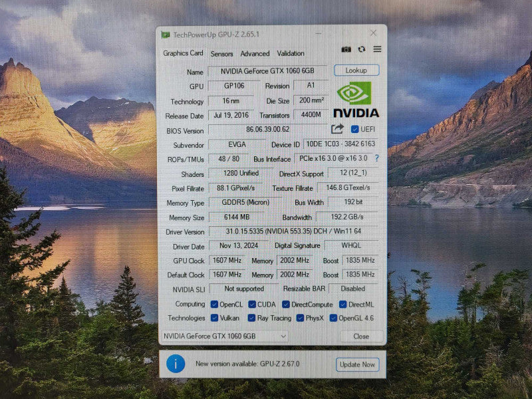Image resolution: width=532 pixels, height=399 pixels.
Task: Click the Default Clock Memory 2002 MHz
Action: pos(294,275)
